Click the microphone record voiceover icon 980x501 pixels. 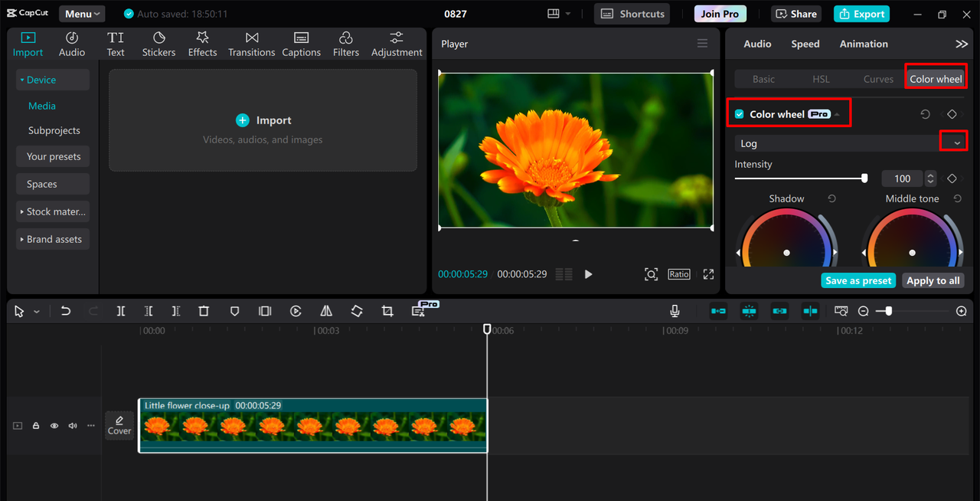675,311
